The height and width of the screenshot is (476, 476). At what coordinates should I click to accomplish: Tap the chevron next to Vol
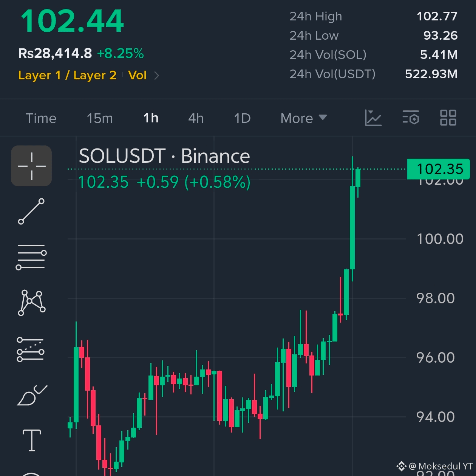157,76
